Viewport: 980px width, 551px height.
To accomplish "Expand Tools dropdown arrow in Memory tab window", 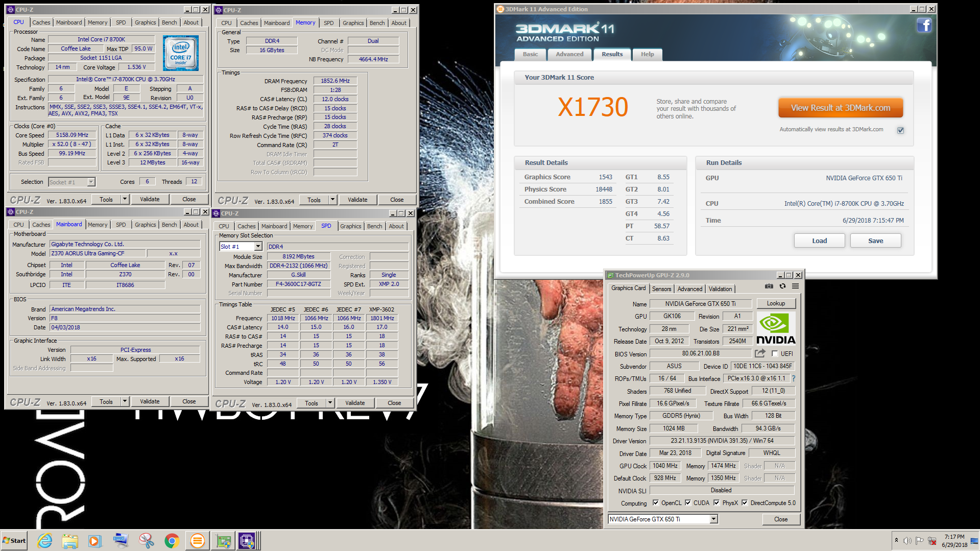I will (332, 200).
